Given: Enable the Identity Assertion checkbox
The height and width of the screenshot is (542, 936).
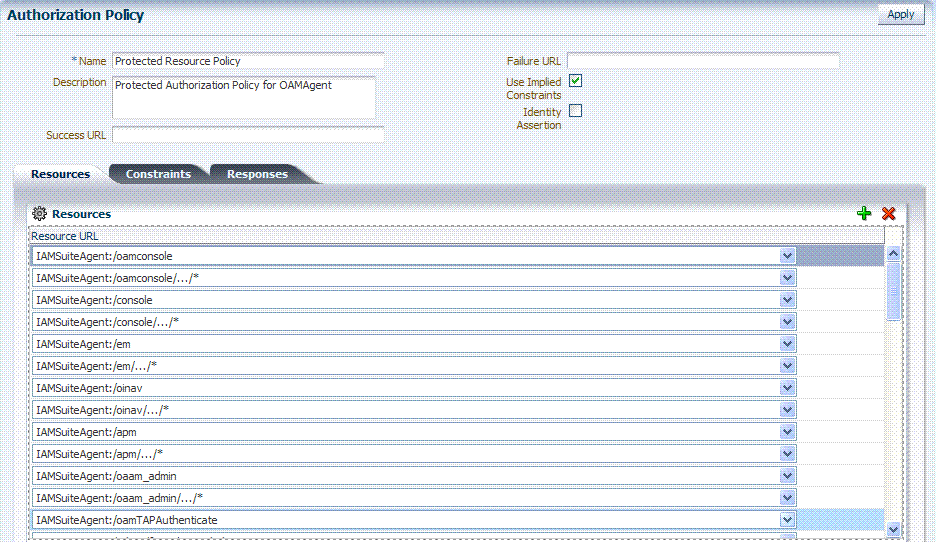Looking at the screenshot, I should (x=575, y=110).
